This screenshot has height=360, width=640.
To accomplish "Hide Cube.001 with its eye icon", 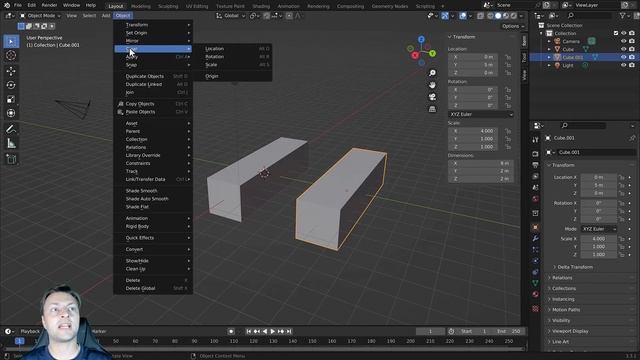I will pyautogui.click(x=623, y=57).
